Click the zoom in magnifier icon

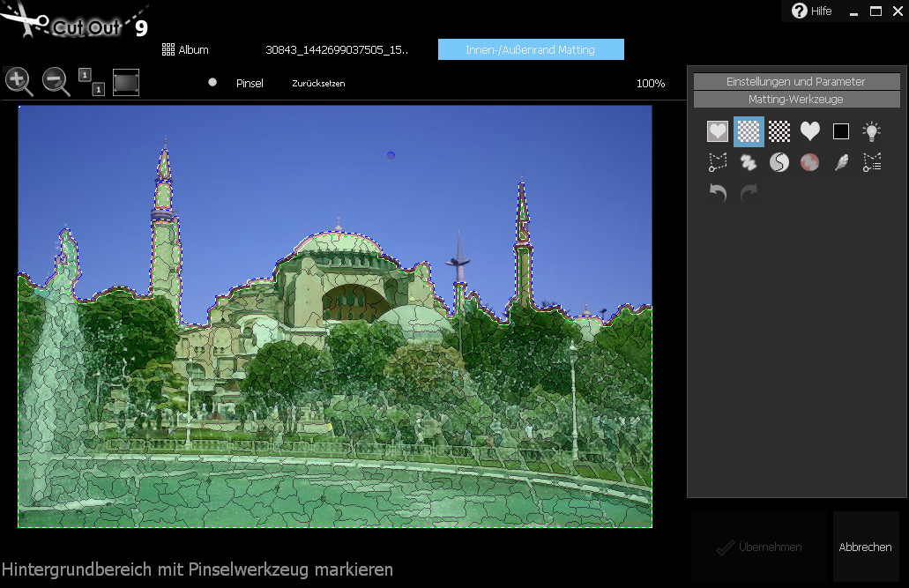point(19,81)
